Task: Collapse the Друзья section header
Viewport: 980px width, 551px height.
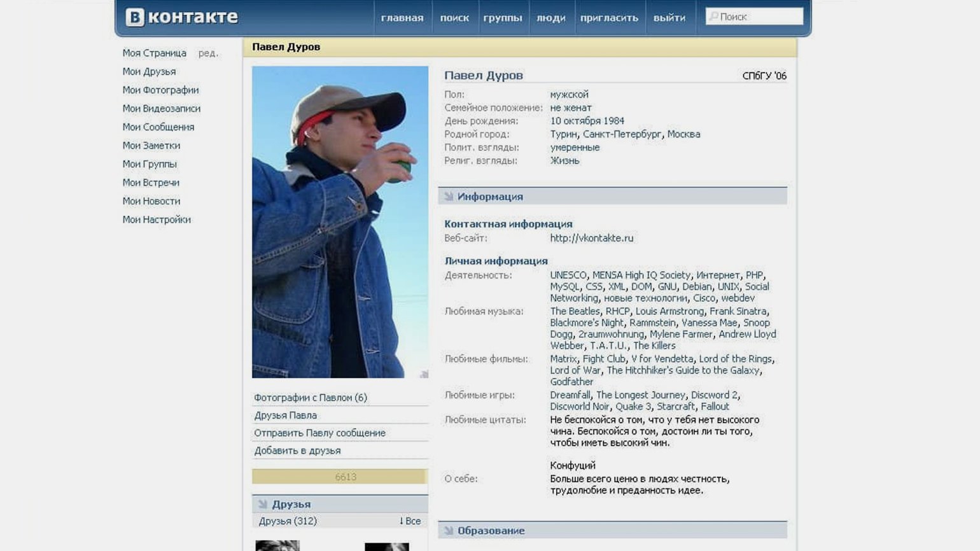Action: 340,504
